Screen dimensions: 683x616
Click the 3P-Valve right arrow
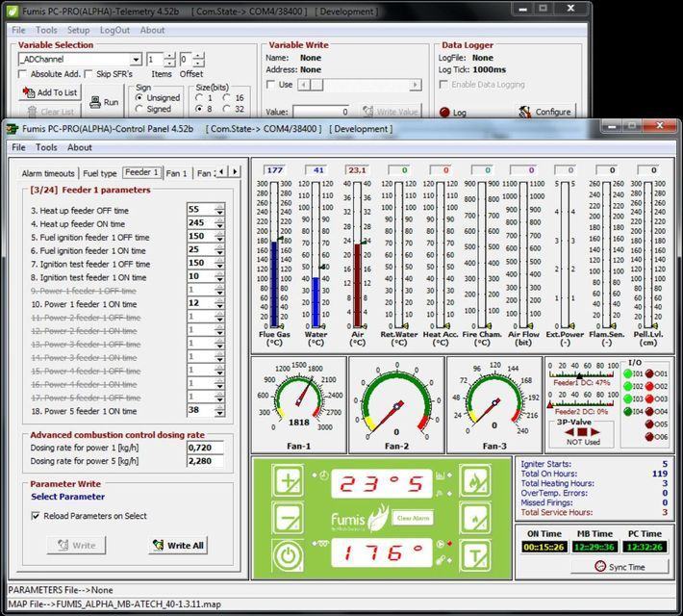tap(595, 432)
